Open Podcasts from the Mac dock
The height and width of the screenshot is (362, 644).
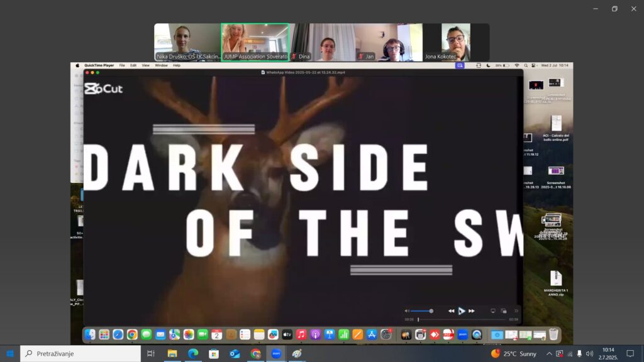[x=316, y=334]
